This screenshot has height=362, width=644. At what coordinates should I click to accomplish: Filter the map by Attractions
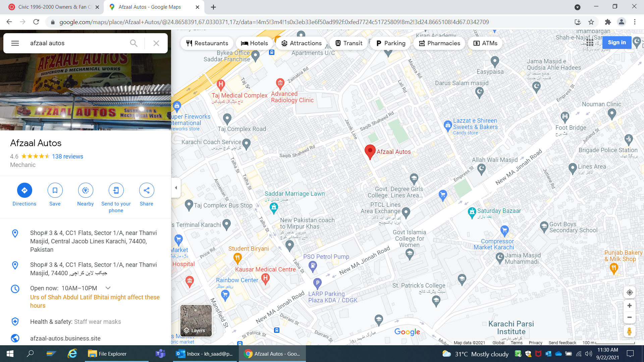pos(301,43)
